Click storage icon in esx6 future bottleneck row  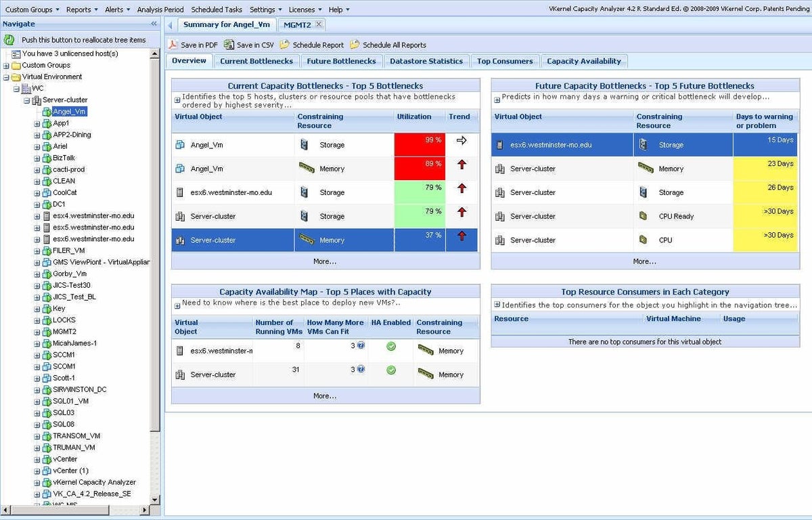click(x=643, y=145)
